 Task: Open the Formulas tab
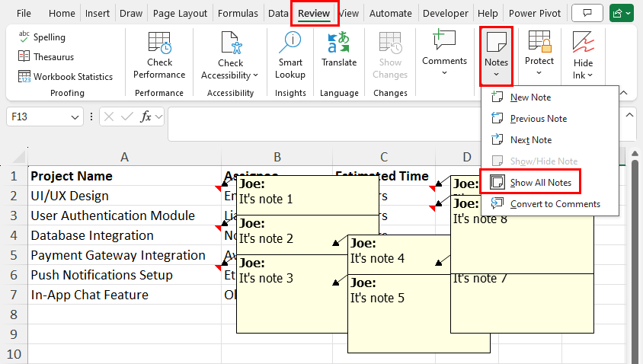click(238, 14)
